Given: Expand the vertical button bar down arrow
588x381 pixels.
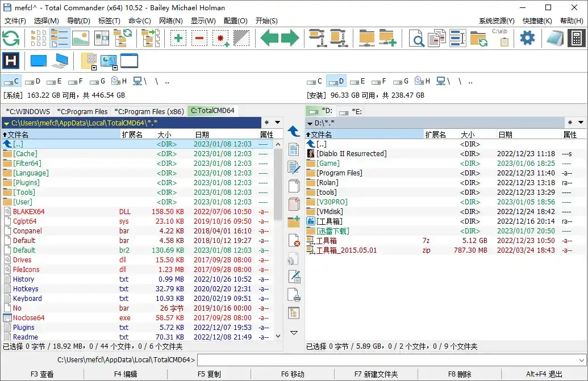Looking at the screenshot, I should click(x=294, y=333).
